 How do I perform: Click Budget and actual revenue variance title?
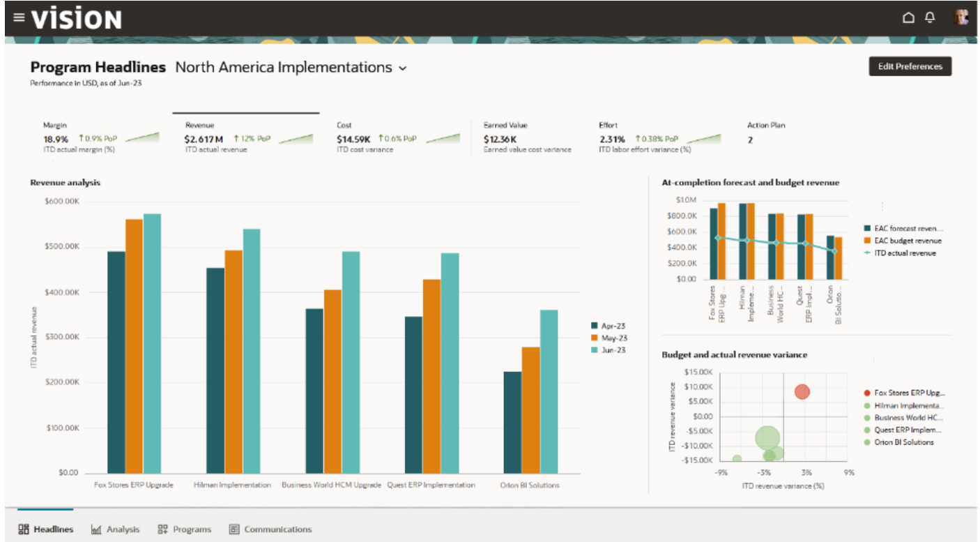tap(735, 355)
